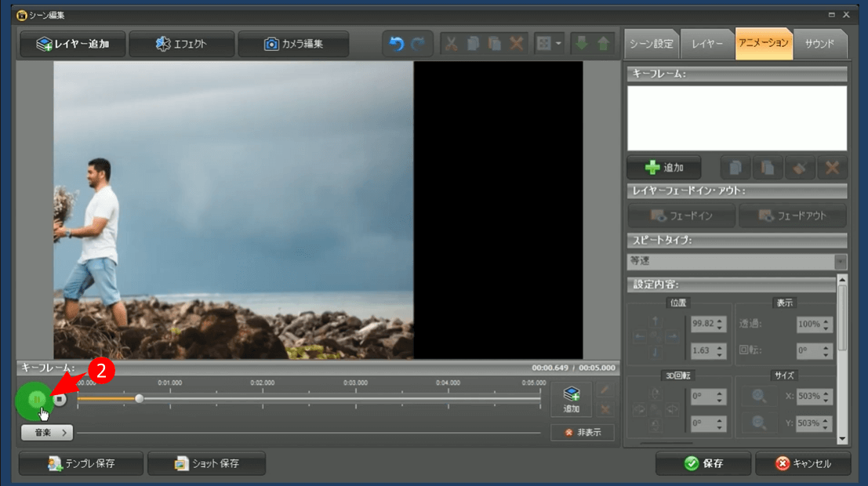Click the green move-up arrow icon
Viewport: 868px width, 486px height.
point(603,44)
